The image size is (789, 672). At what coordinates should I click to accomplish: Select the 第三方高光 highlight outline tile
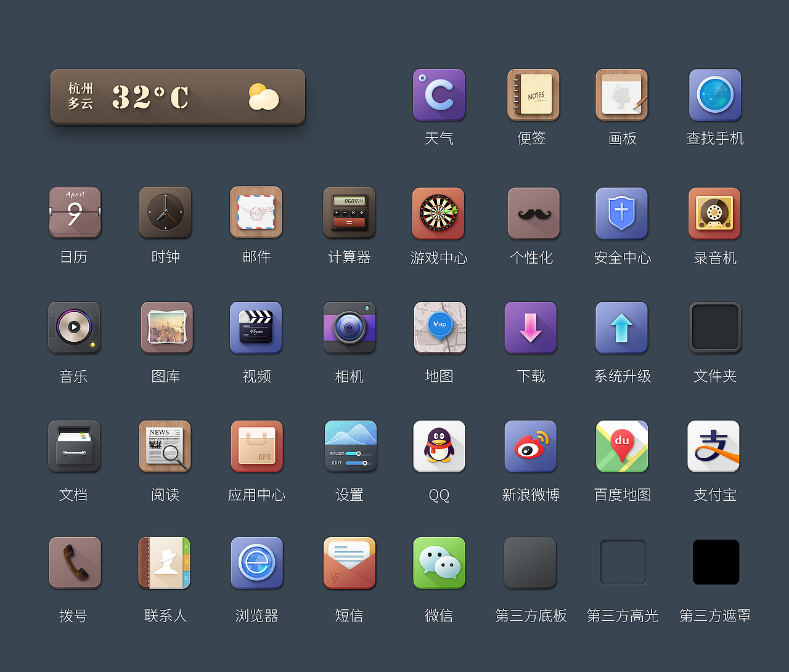(623, 562)
